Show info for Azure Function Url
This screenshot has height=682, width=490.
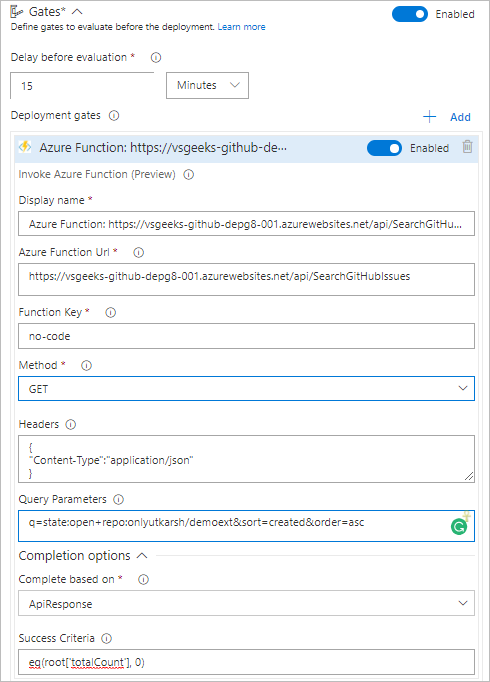[x=138, y=252]
